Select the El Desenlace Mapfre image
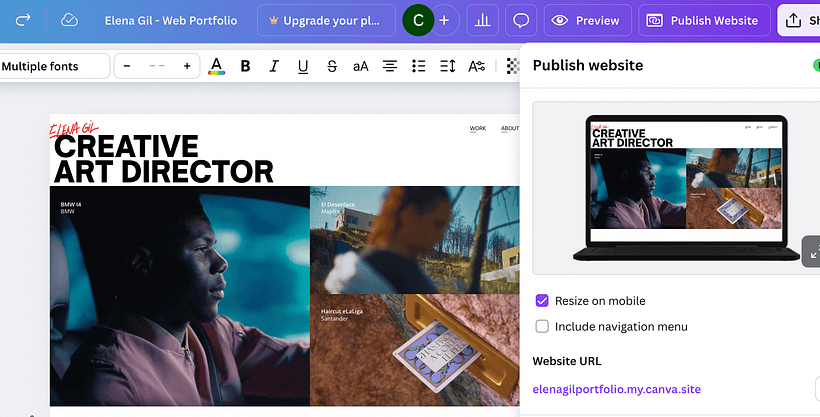This screenshot has width=820, height=417. (x=415, y=240)
